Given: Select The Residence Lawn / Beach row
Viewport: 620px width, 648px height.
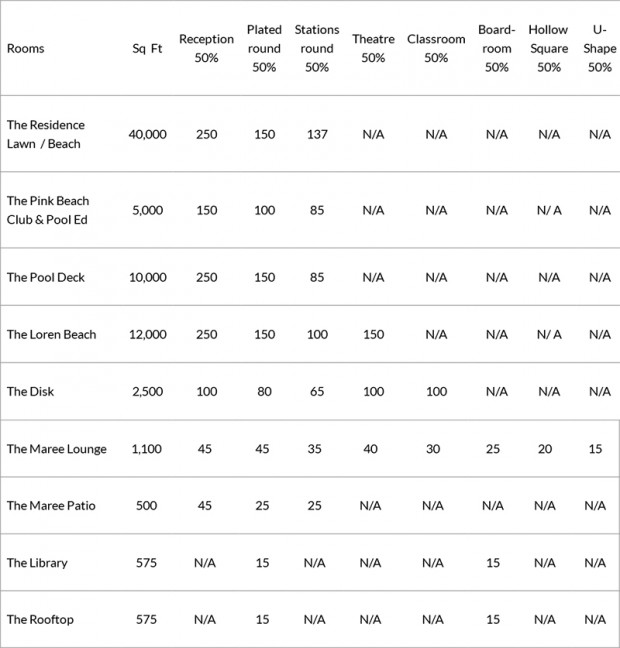Looking at the screenshot, I should [46, 134].
